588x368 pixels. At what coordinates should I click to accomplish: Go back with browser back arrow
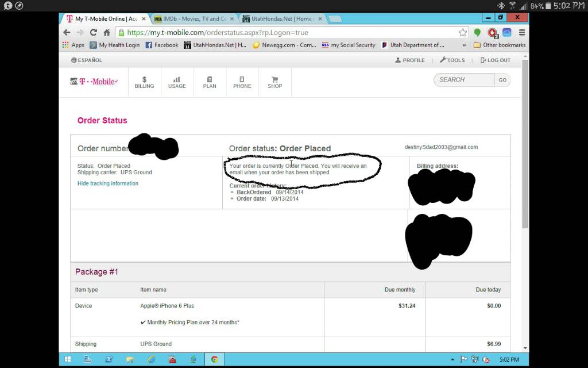coord(67,33)
